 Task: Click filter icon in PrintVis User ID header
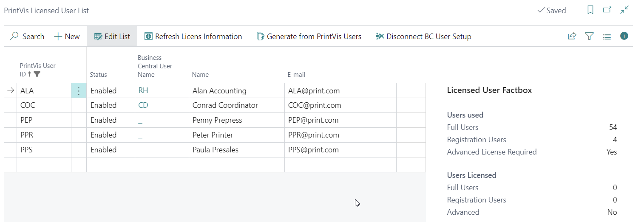coord(37,74)
